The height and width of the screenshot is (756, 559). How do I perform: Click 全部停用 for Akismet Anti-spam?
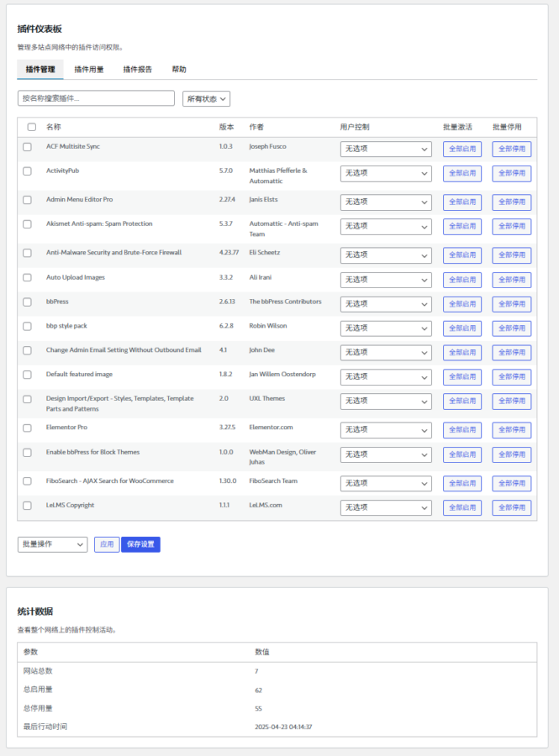click(511, 227)
